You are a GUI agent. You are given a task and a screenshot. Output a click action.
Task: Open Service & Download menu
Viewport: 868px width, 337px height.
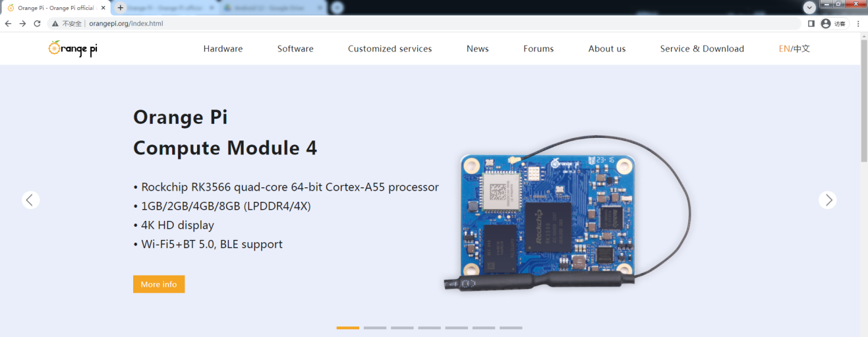[702, 49]
